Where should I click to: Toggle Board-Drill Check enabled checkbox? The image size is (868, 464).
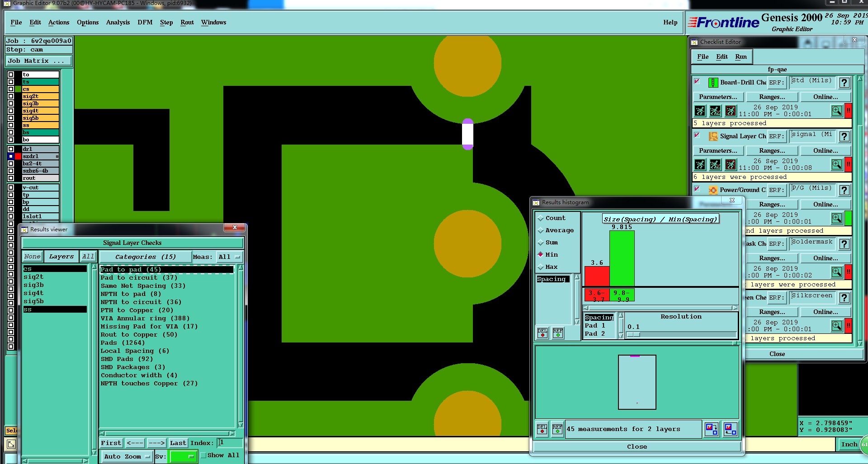(x=697, y=82)
